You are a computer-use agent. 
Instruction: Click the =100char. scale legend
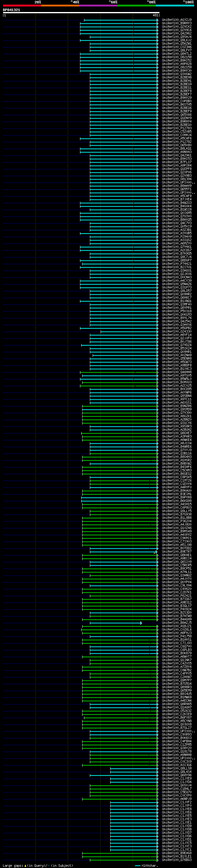146,865
